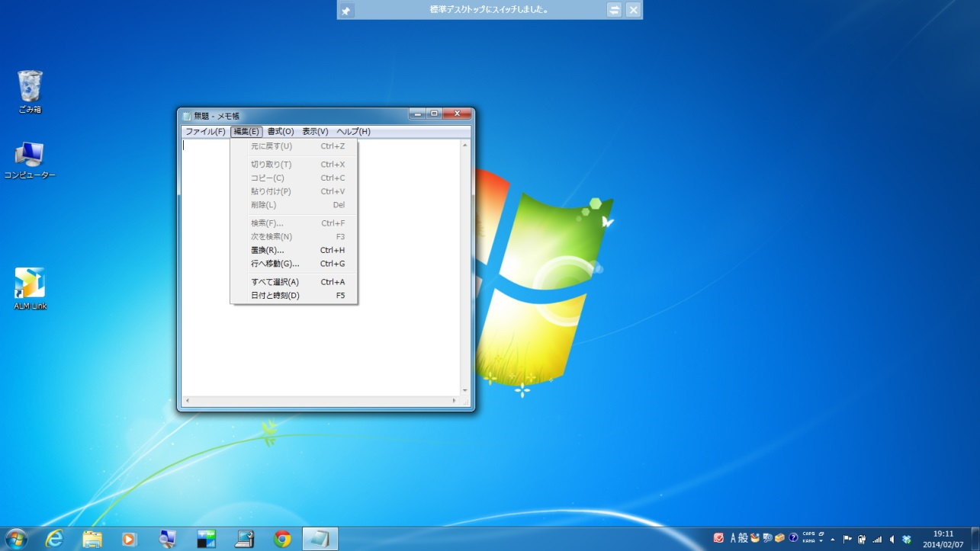Maximize the Notepad window
980x551 pixels.
(x=434, y=114)
